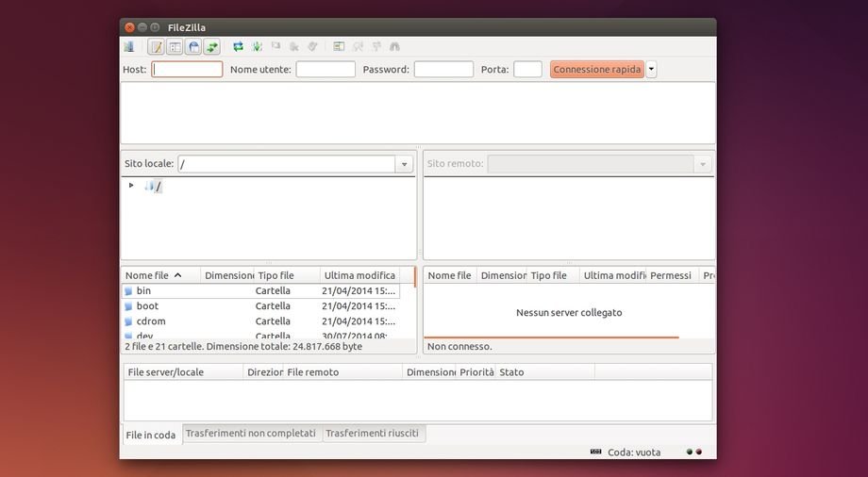
Task: Toggle transfer queue display icon
Action: coord(211,46)
